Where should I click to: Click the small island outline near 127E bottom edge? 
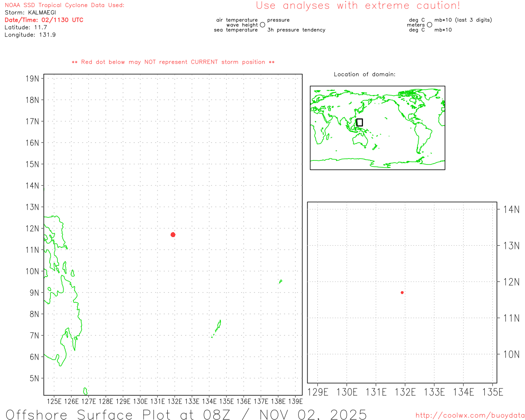pos(85,391)
